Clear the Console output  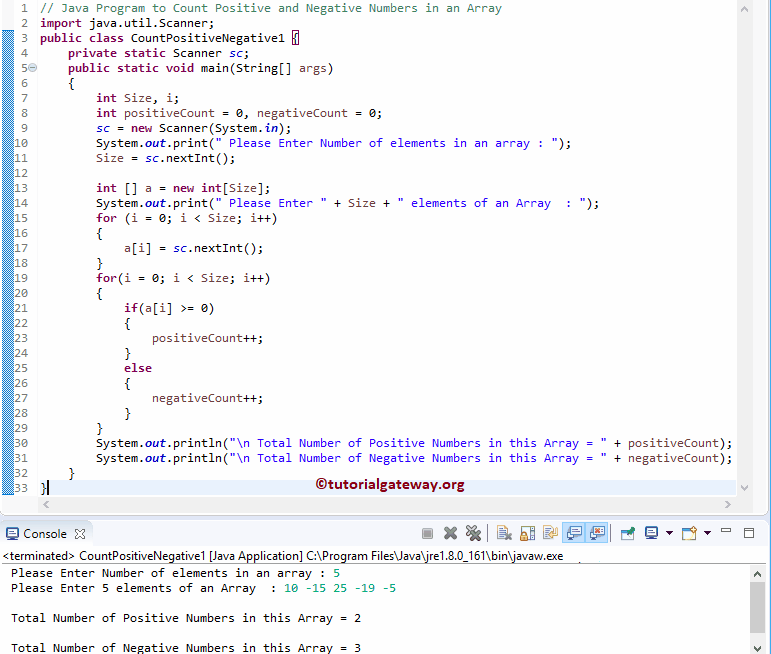click(504, 534)
